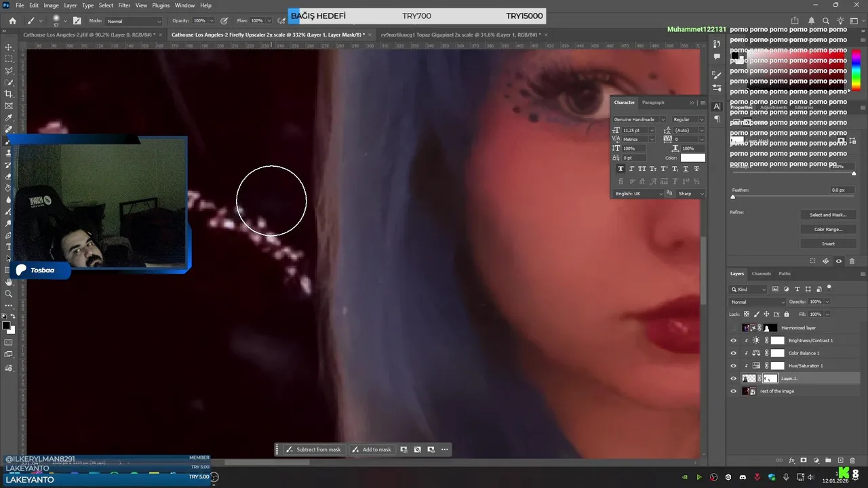
Task: Click the Feather slider handle
Action: tap(733, 197)
